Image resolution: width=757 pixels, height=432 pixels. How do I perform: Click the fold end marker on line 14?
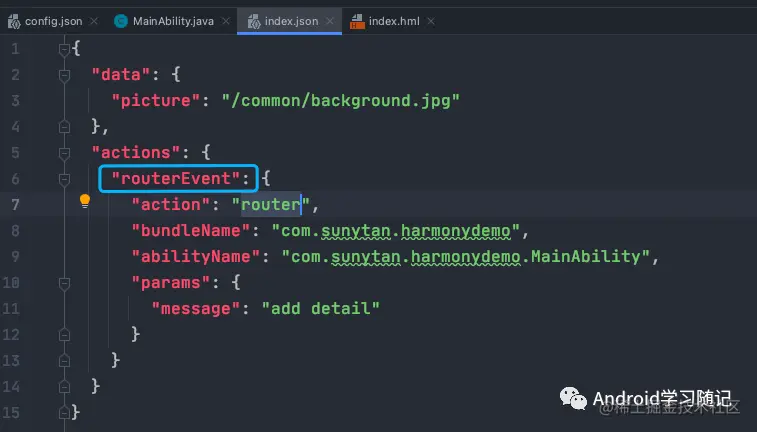[x=64, y=387]
